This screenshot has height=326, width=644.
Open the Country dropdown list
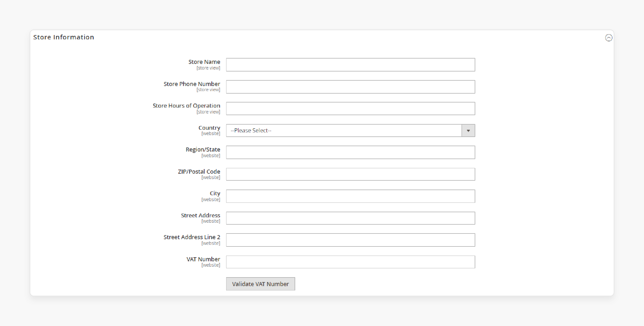pos(350,131)
